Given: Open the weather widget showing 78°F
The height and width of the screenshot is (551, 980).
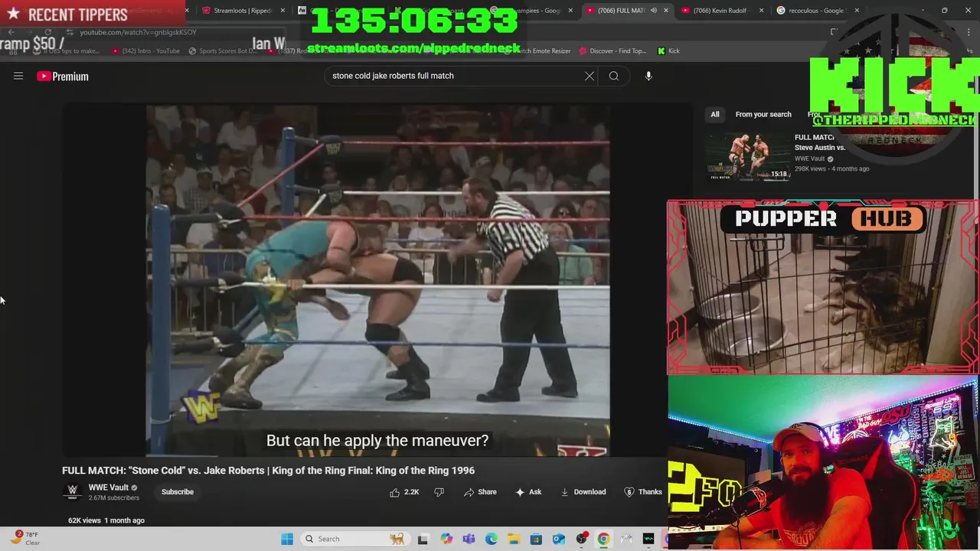Looking at the screenshot, I should 24,539.
